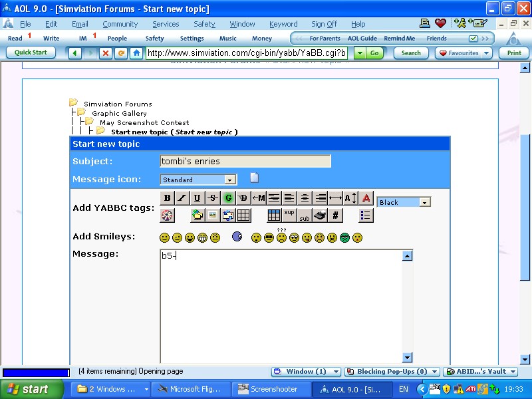Open the address bar history dropdown
Image resolution: width=532 pixels, height=399 pixels.
[360, 53]
